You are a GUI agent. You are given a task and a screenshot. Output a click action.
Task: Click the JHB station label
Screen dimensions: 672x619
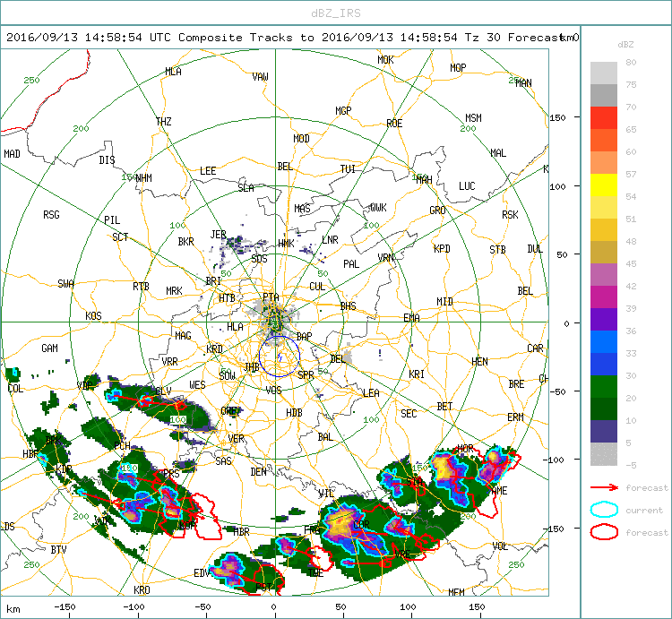(252, 367)
